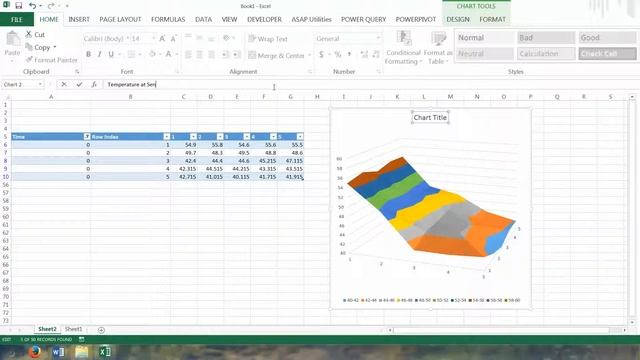Switch to the FORMULAS tab
The image size is (640, 360).
pyautogui.click(x=168, y=19)
